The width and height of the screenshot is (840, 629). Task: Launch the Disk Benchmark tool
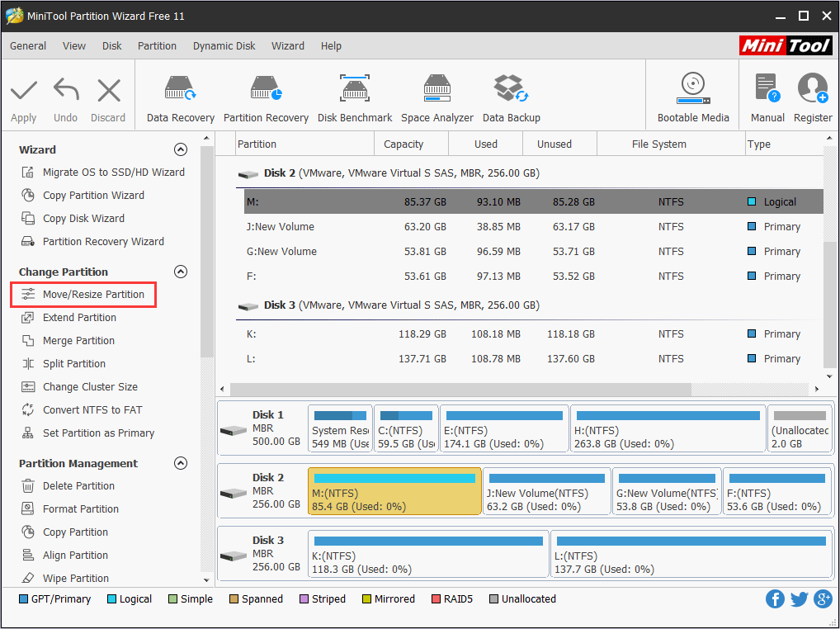(355, 100)
